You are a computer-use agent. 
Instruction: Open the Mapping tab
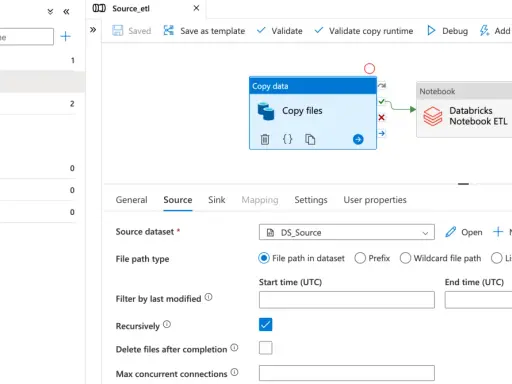point(260,200)
